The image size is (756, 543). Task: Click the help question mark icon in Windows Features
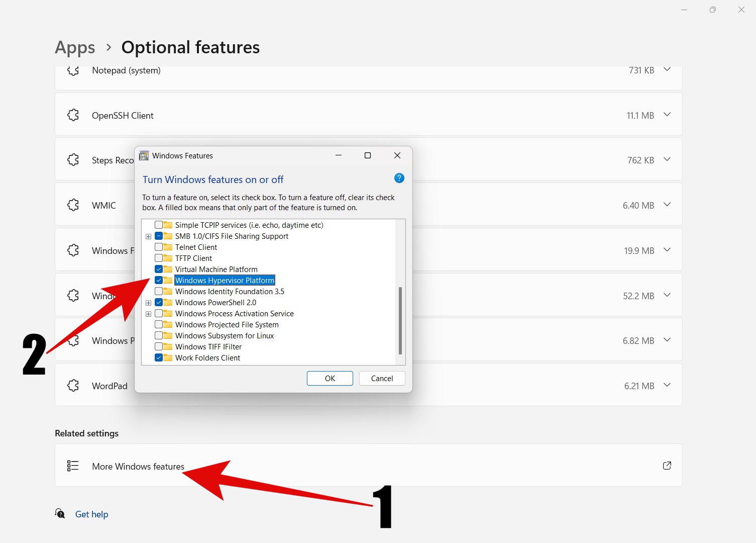[x=399, y=178]
